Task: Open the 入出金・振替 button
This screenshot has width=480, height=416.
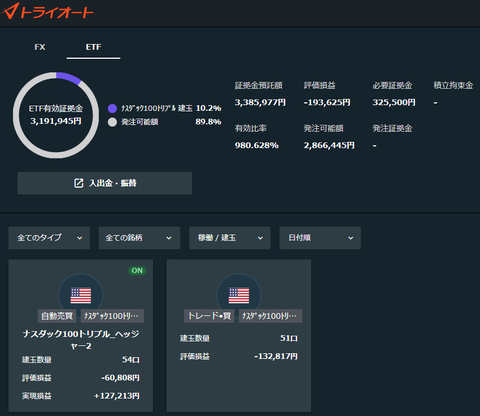Action: (x=105, y=183)
